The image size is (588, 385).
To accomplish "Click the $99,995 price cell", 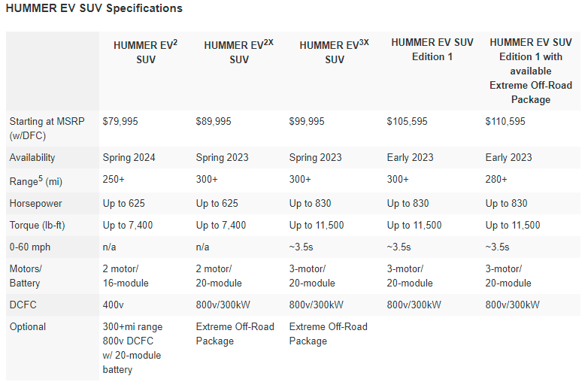I will point(307,121).
